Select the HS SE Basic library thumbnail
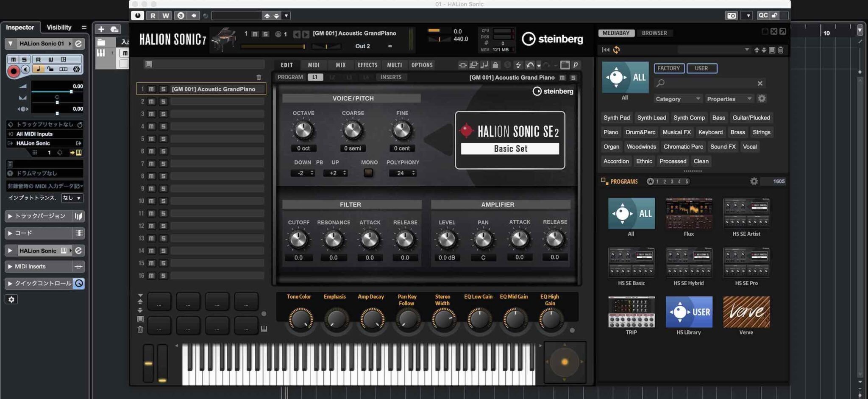 point(631,263)
